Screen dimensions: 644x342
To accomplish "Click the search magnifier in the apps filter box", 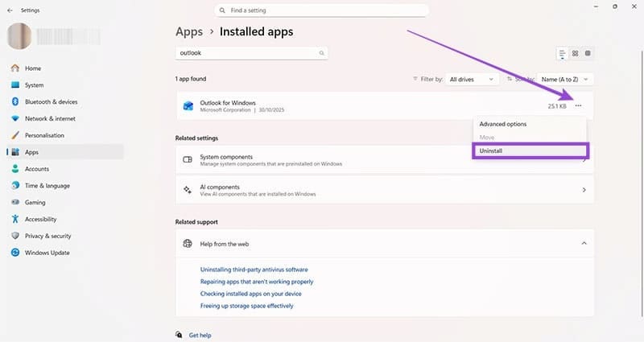I will pos(321,53).
